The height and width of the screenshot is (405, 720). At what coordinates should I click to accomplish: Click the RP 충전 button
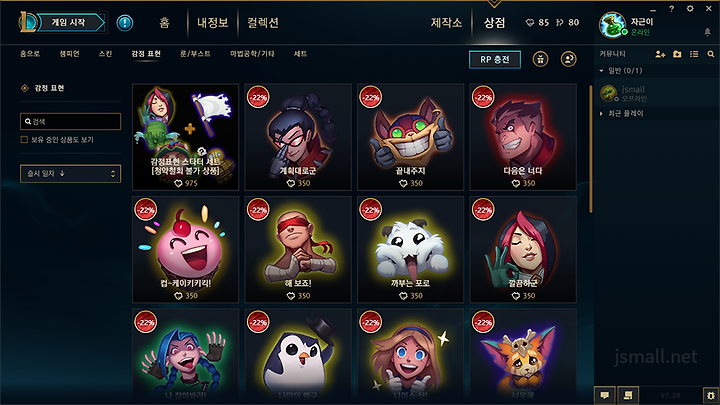coord(495,59)
